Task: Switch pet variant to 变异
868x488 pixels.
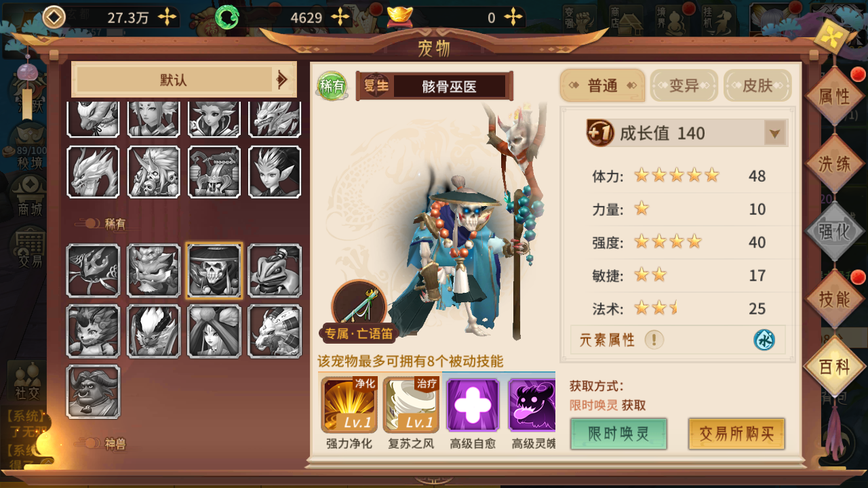Action: (684, 85)
